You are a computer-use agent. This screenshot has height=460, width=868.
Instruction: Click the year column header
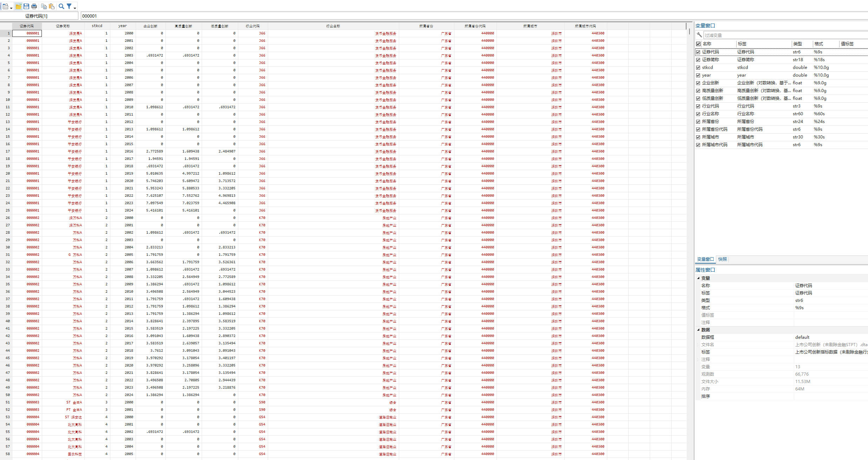pyautogui.click(x=122, y=26)
